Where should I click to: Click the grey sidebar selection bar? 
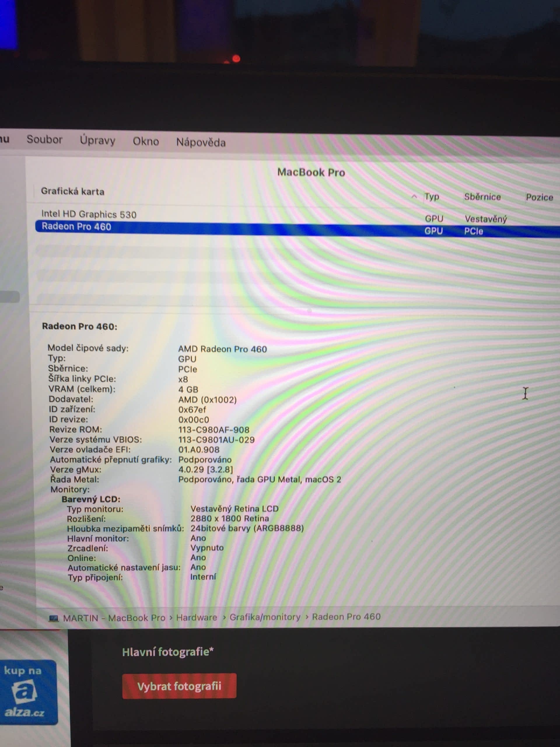[x=9, y=297]
